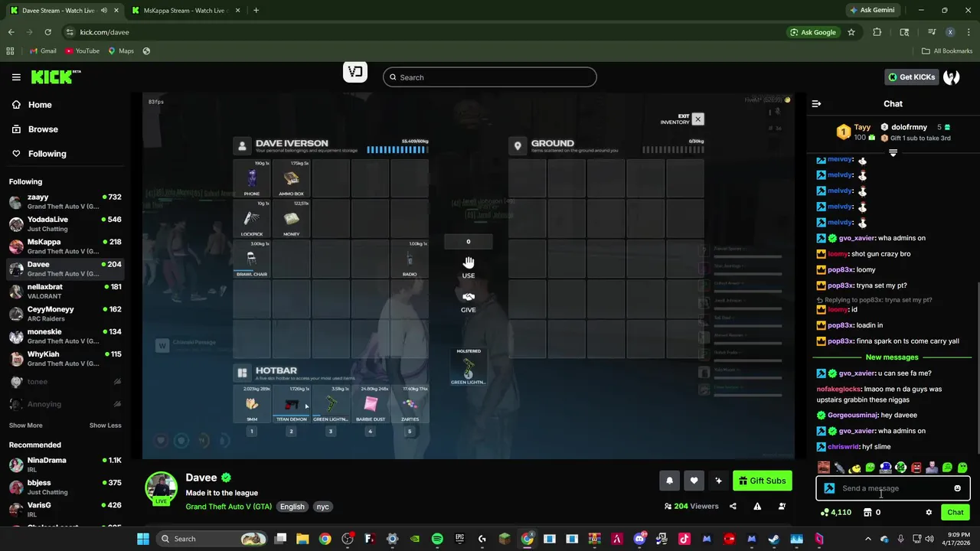Click the holstered GREEN LIGHTNING weapon slot
The height and width of the screenshot is (551, 980).
pos(469,367)
